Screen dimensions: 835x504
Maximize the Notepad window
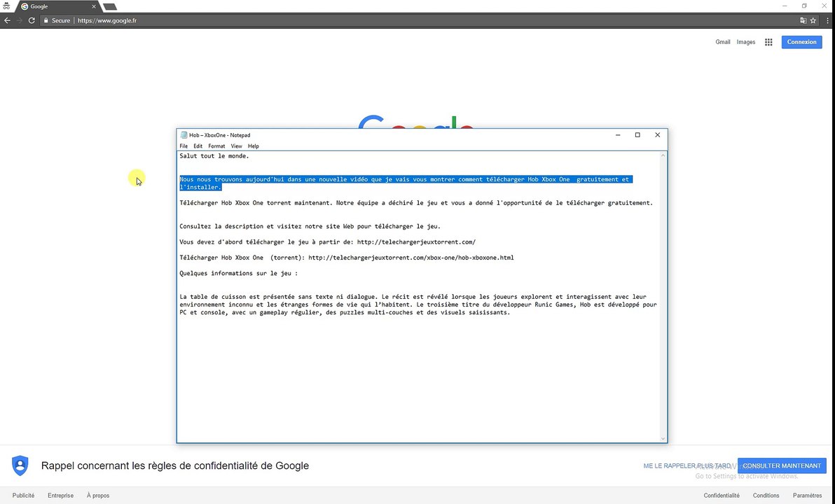point(637,135)
